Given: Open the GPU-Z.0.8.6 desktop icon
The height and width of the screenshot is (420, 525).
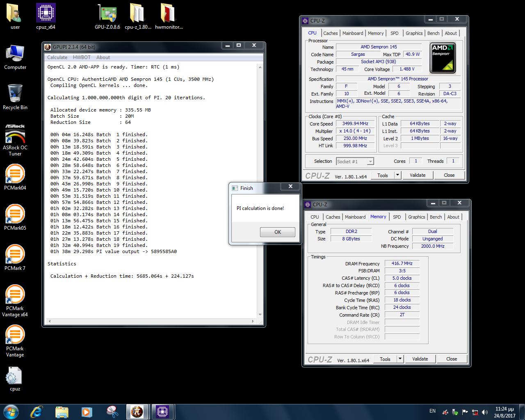Looking at the screenshot, I should [107, 16].
